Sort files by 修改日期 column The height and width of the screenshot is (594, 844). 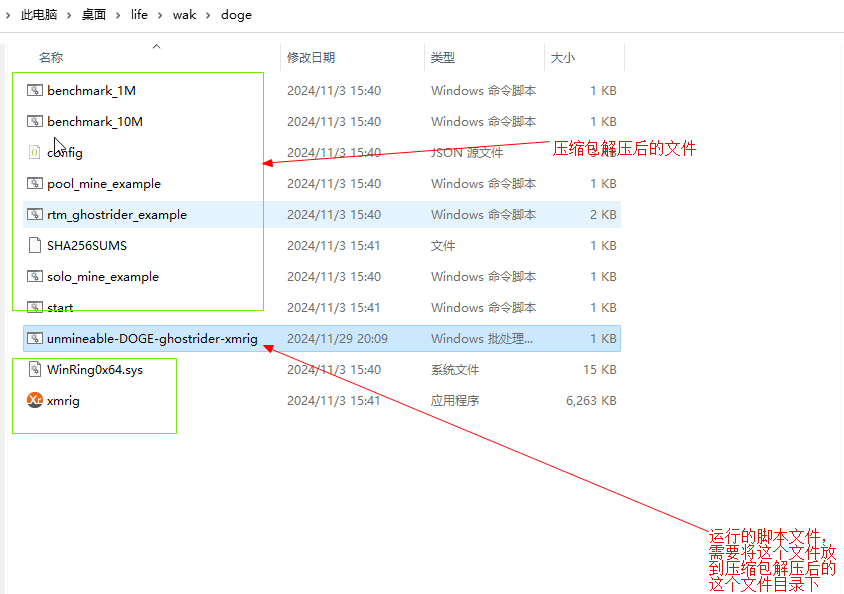coord(312,57)
